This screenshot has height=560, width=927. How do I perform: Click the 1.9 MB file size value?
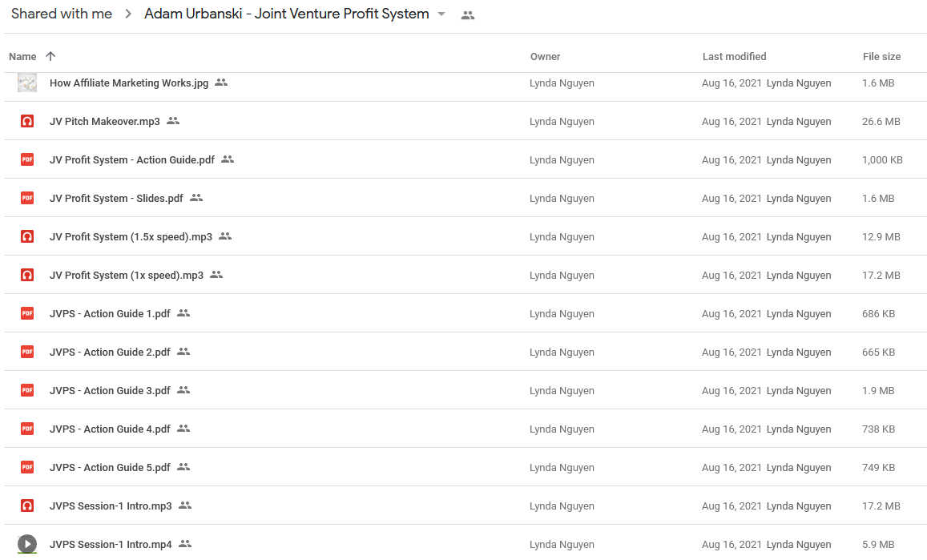[x=878, y=390]
